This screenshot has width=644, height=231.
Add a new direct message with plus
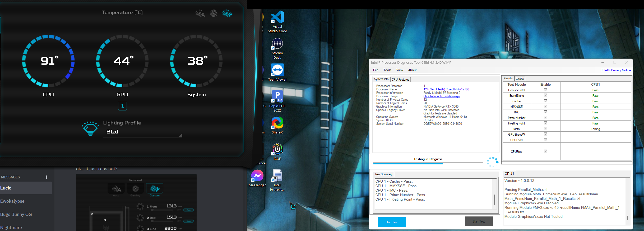[x=47, y=177]
